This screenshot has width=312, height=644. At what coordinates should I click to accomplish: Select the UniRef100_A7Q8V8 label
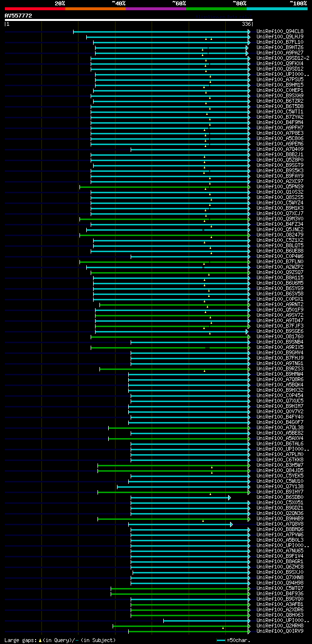click(x=280, y=524)
